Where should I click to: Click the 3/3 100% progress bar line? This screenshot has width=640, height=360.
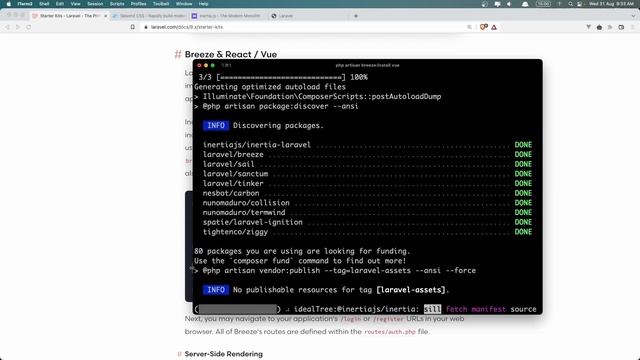(x=283, y=77)
